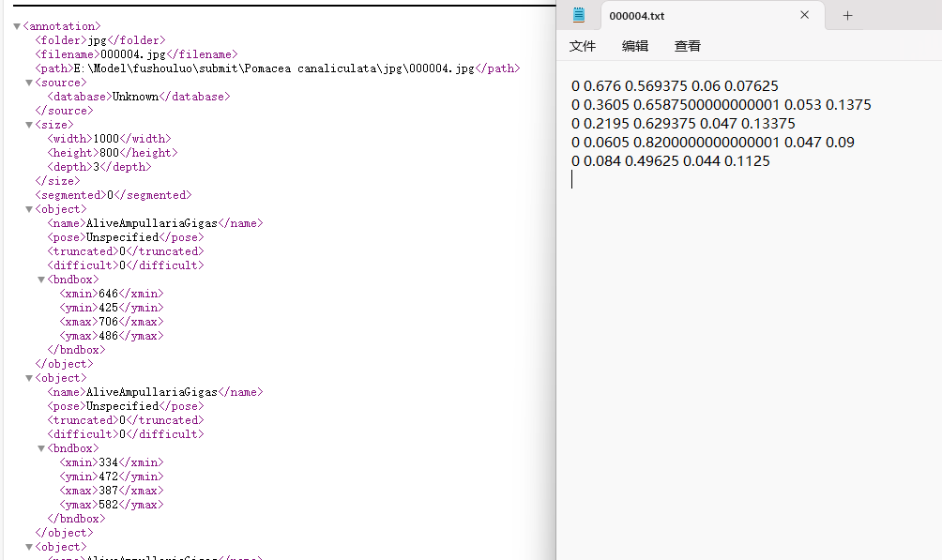Collapse the first bndbox node
The image size is (942, 560).
point(41,279)
